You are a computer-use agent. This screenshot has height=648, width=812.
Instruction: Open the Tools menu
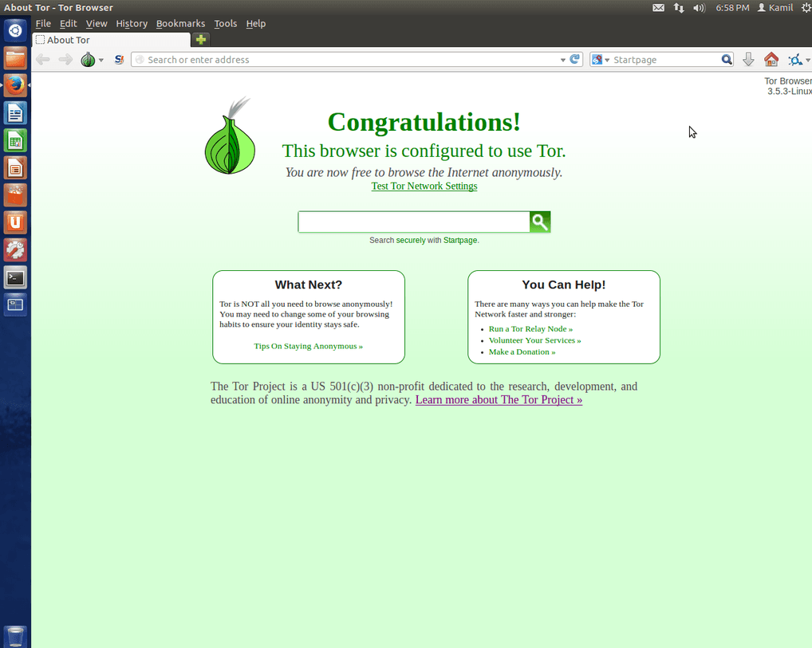(x=225, y=24)
